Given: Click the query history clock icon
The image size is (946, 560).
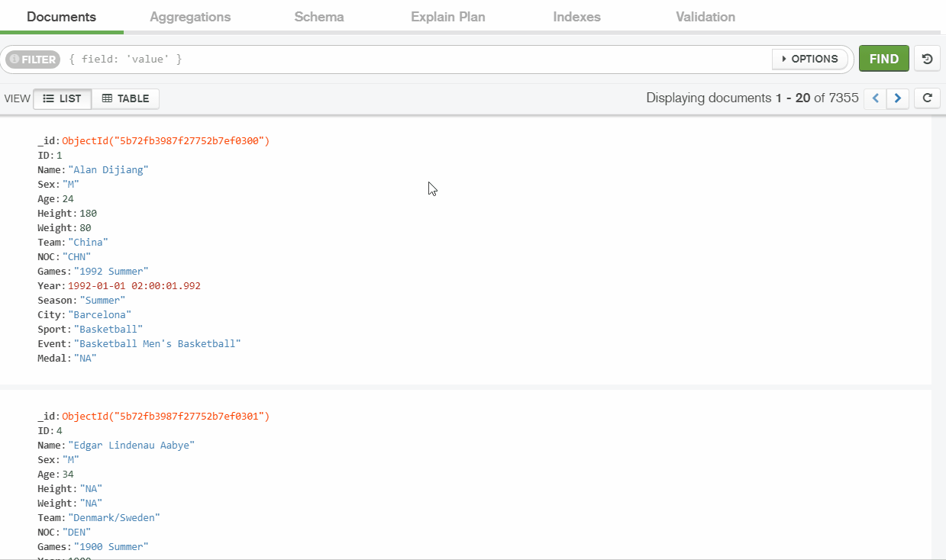Looking at the screenshot, I should coord(927,59).
